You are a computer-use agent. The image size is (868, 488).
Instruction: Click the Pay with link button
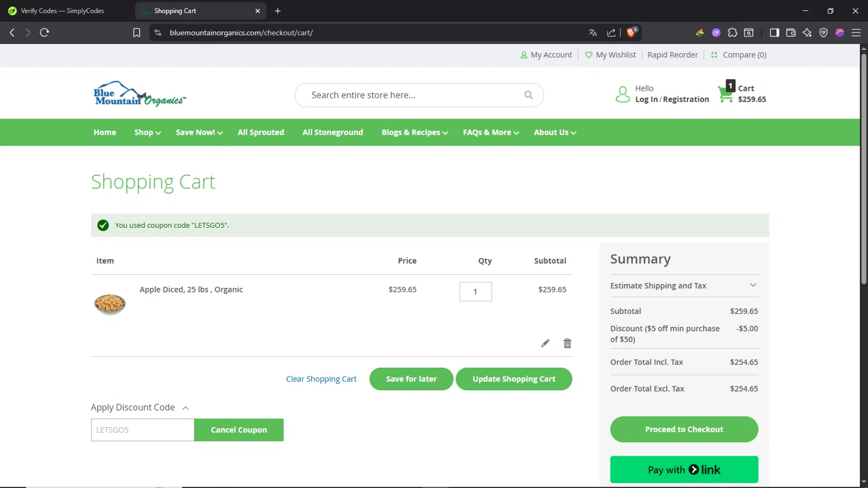click(x=684, y=469)
